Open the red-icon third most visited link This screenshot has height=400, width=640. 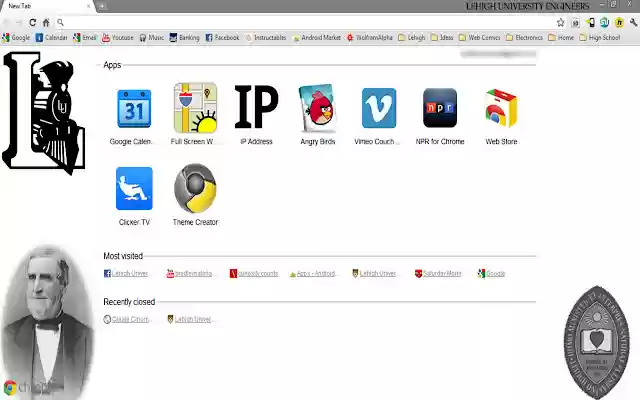[253, 273]
